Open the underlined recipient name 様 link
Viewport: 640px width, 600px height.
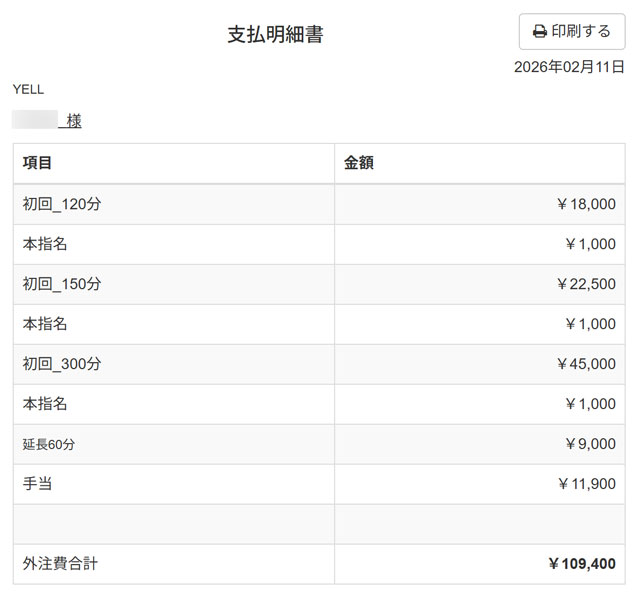(72, 121)
